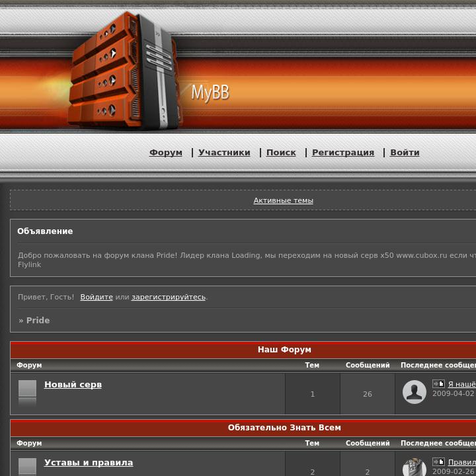Open the Новый серв forum
The image size is (476, 476).
click(73, 384)
